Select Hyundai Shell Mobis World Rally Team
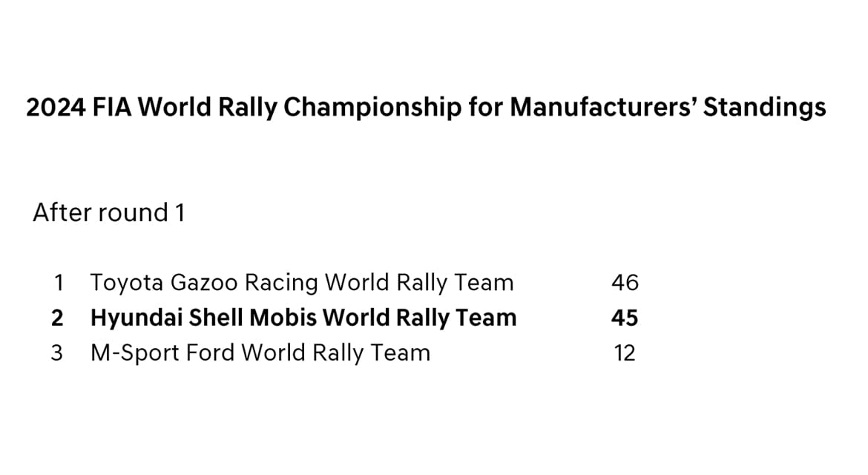This screenshot has height=475, width=868. point(303,318)
